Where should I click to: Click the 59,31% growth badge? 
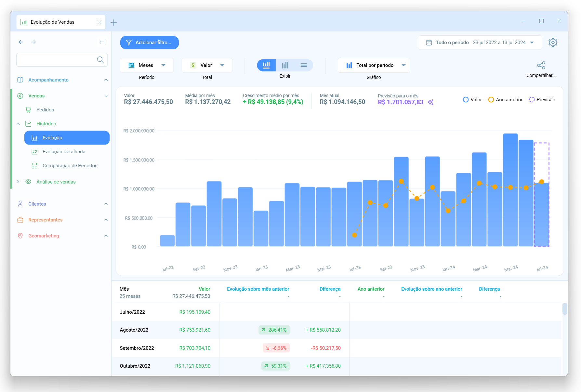tap(275, 366)
